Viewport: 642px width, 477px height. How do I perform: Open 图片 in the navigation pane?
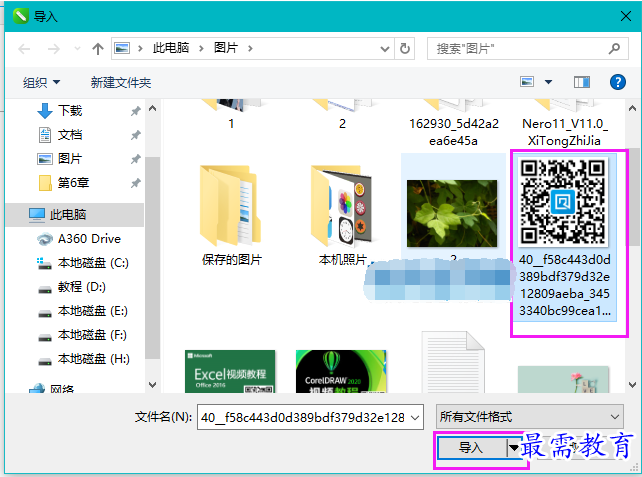(70, 158)
